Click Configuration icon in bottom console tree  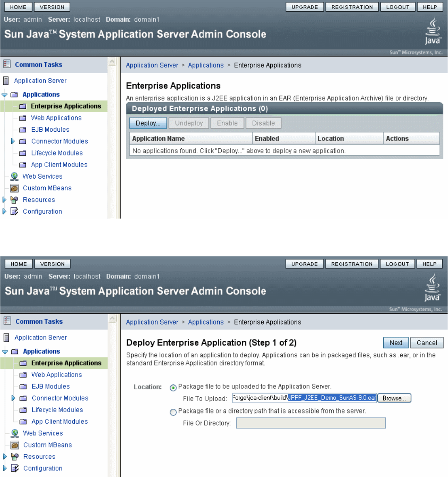(x=15, y=468)
